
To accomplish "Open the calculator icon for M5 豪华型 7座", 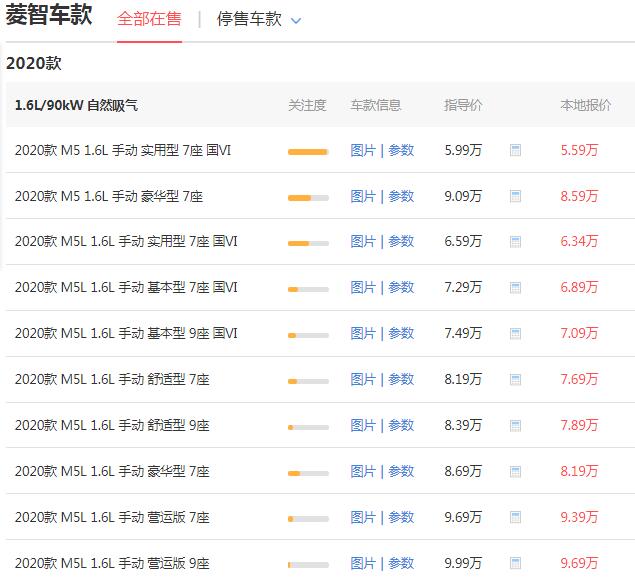I will pyautogui.click(x=515, y=196).
